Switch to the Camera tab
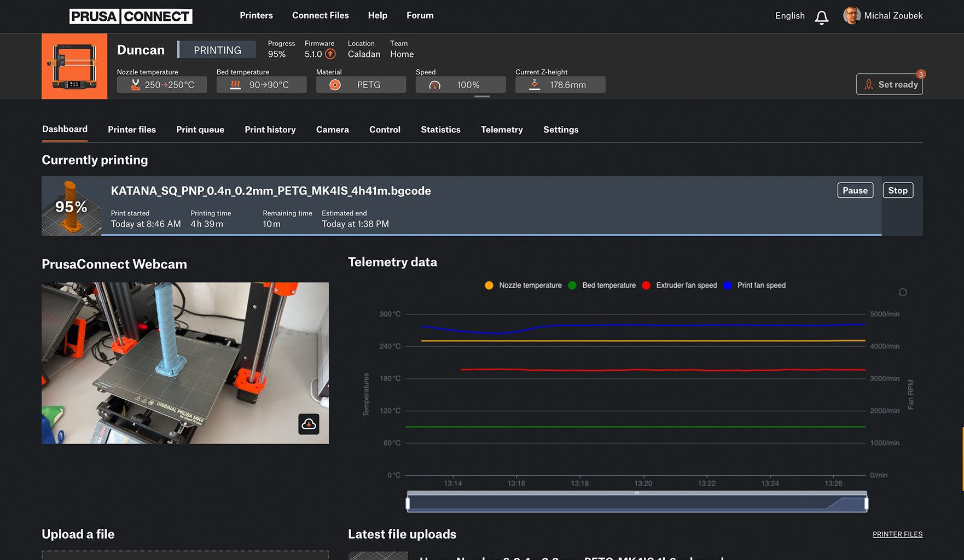964x560 pixels. pos(333,130)
